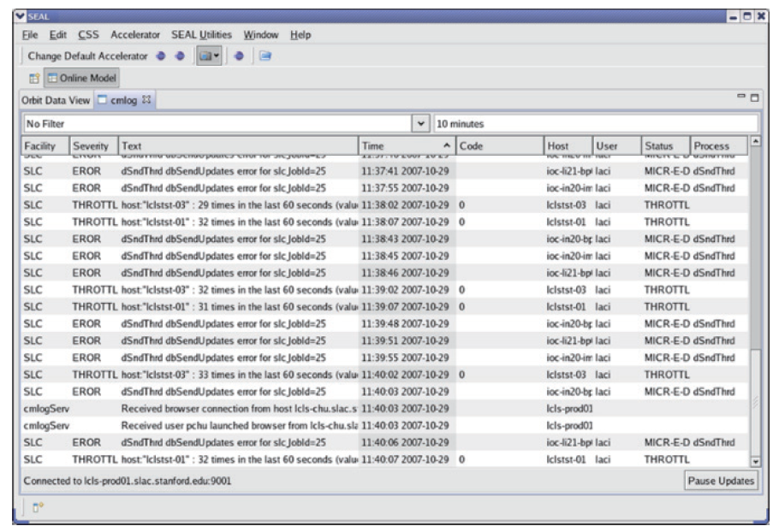This screenshot has height=532, width=773.
Task: Minimize the cmlog view panel
Action: click(741, 96)
